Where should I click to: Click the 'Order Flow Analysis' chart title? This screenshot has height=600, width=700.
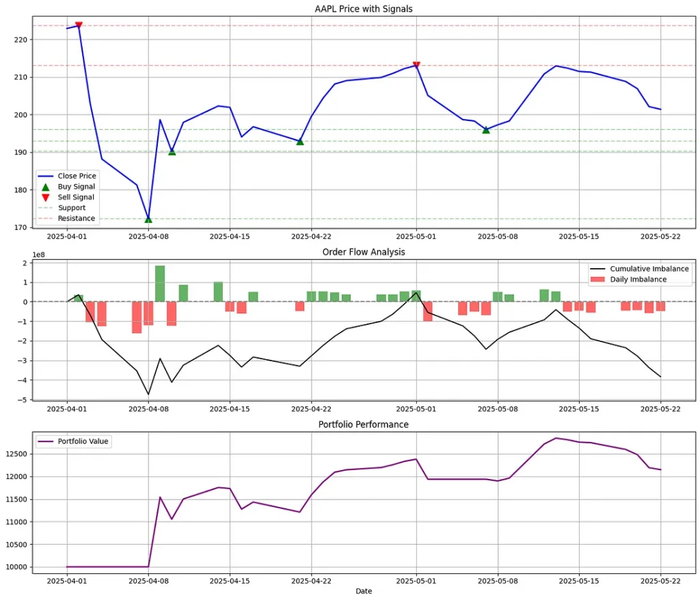coord(364,252)
